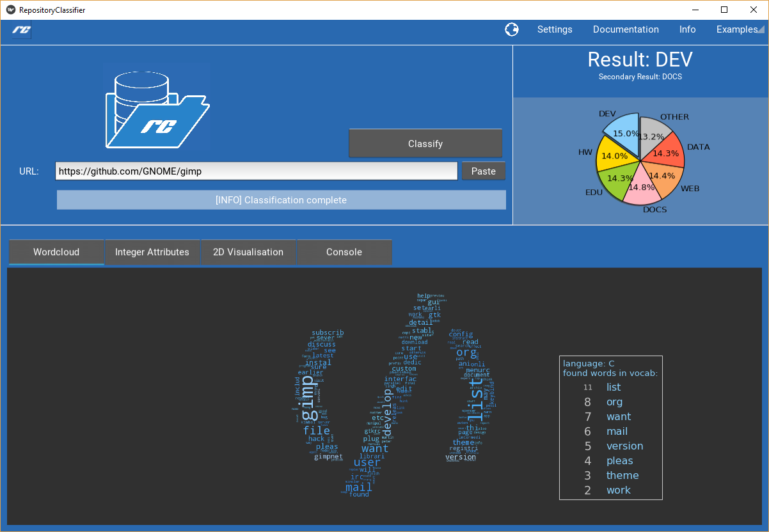Click the 'Classification complete' info status bar
Screen dimensions: 769x532
pyautogui.click(x=281, y=200)
